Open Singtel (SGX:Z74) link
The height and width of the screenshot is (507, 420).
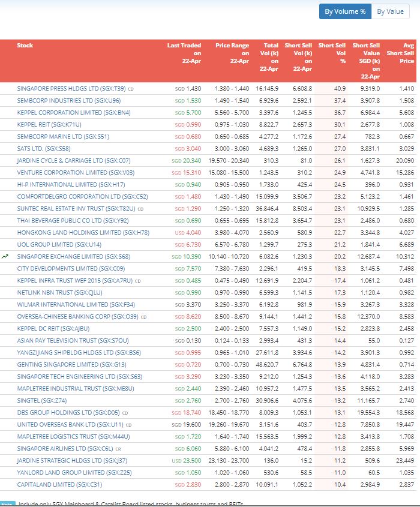tap(42, 400)
